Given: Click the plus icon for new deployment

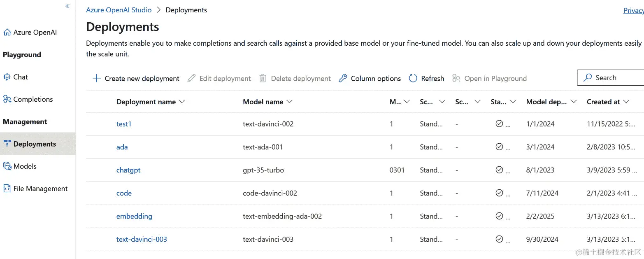Looking at the screenshot, I should (x=96, y=78).
